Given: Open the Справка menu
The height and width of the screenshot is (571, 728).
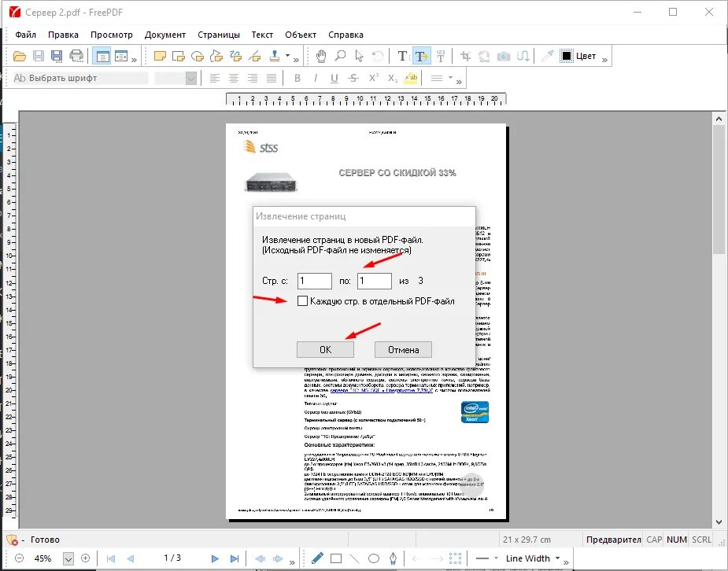Looking at the screenshot, I should click(346, 35).
